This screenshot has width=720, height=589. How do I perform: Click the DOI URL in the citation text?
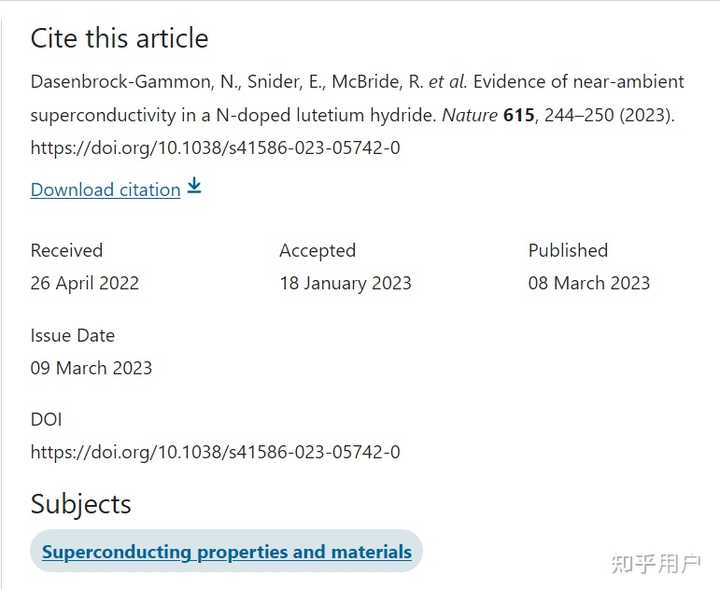pyautogui.click(x=215, y=148)
